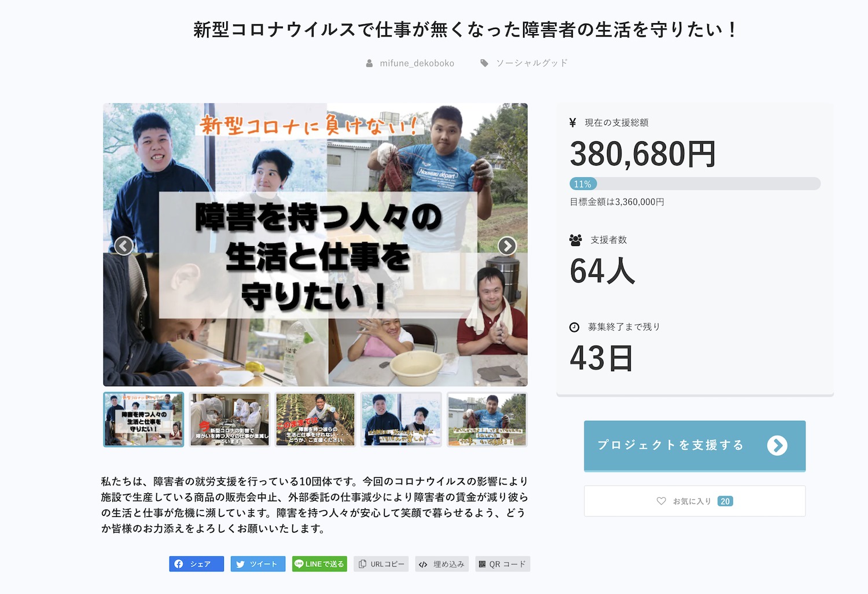Click the heart icon in お気に入り
The width and height of the screenshot is (868, 594).
click(661, 501)
